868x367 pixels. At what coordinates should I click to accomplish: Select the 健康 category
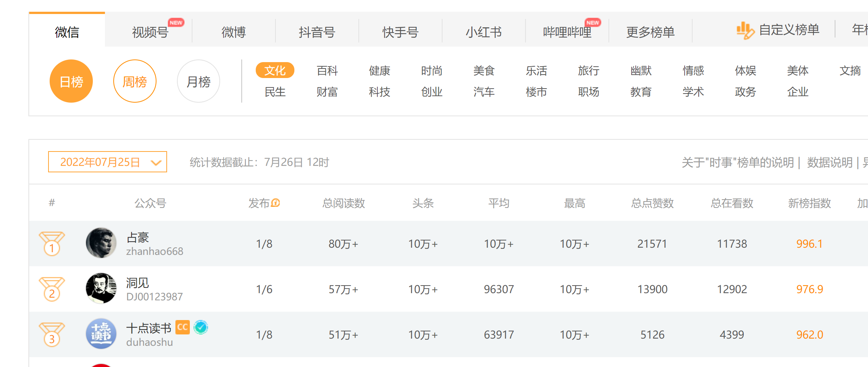(380, 70)
